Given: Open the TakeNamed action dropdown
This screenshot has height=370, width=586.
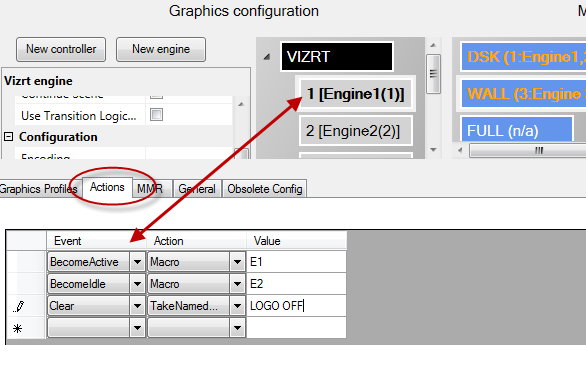Looking at the screenshot, I should pyautogui.click(x=237, y=306).
